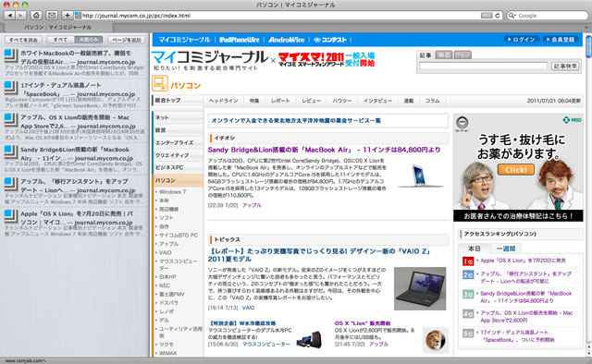This screenshot has height=364, width=592.
Task: Click the MacBook Air article thumbnail
Action: pyautogui.click(x=421, y=176)
